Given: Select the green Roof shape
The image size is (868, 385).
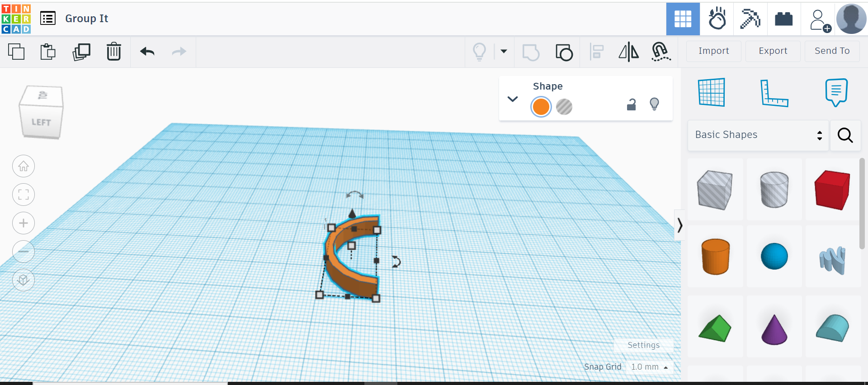Looking at the screenshot, I should [x=715, y=328].
